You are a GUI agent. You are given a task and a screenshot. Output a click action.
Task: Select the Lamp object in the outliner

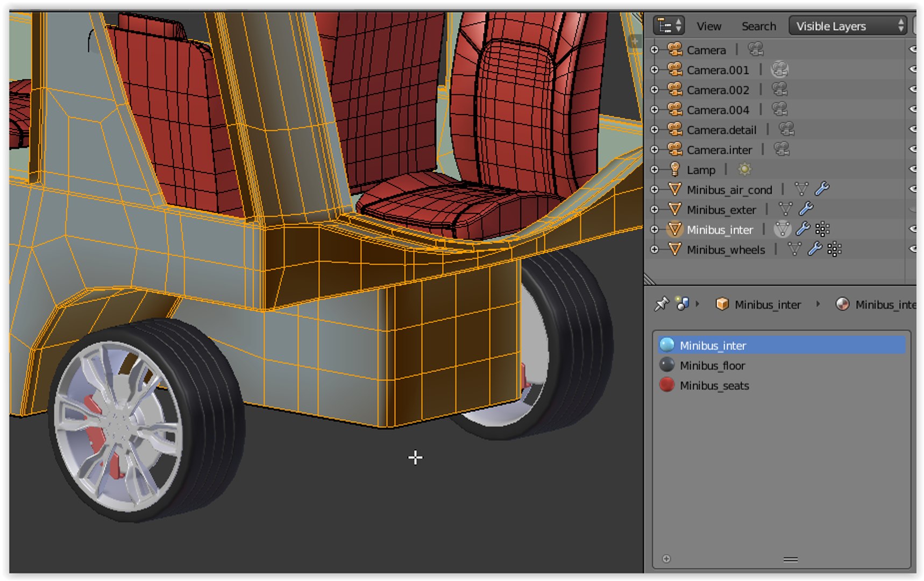701,170
